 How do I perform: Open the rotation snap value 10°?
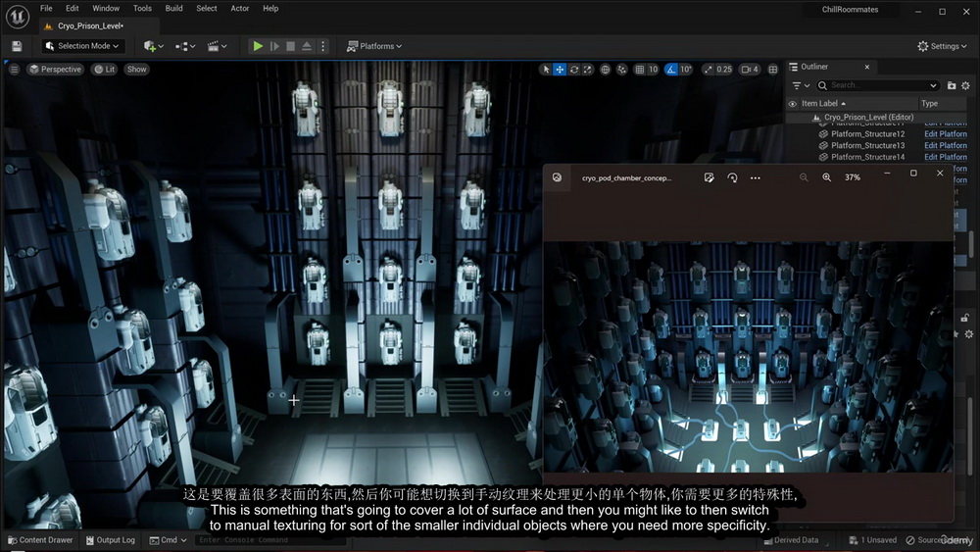pos(686,70)
